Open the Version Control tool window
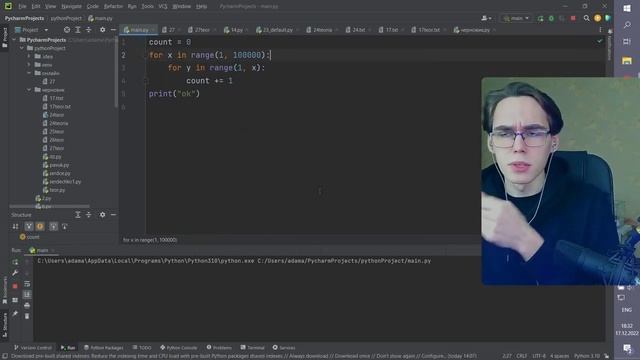The height and width of the screenshot is (360, 640). [x=33, y=348]
